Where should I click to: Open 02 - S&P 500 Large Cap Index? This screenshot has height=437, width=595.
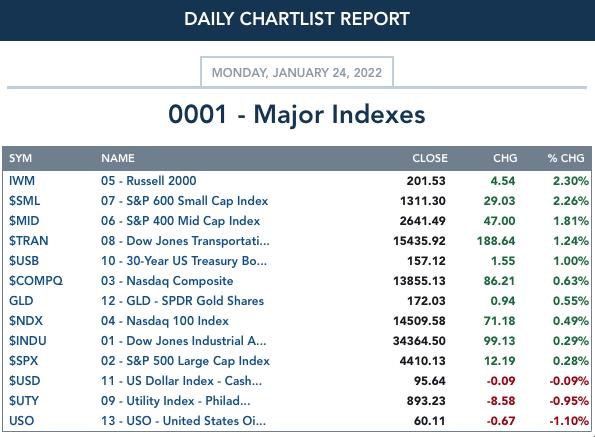tap(185, 361)
